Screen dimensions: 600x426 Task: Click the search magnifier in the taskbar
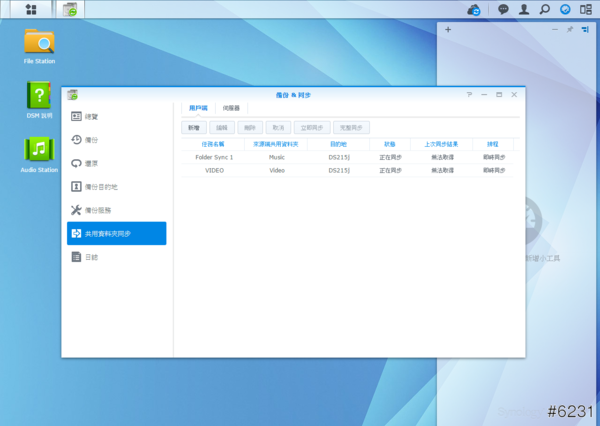click(x=544, y=9)
